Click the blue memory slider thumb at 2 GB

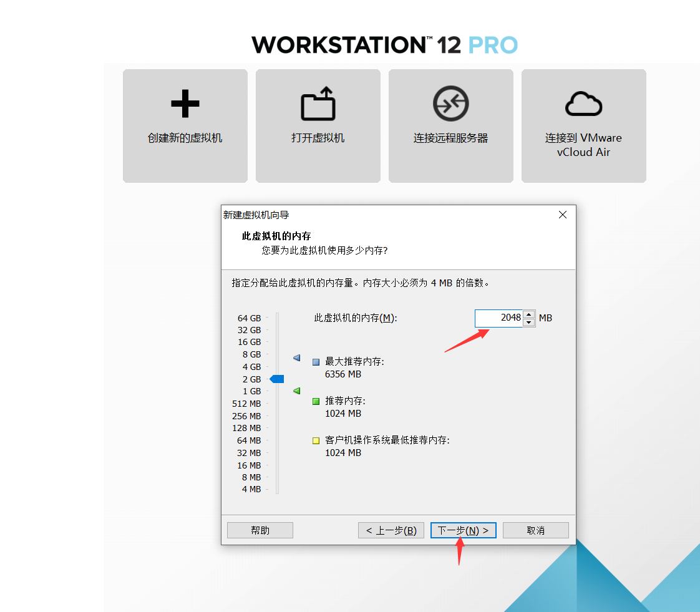(277, 379)
